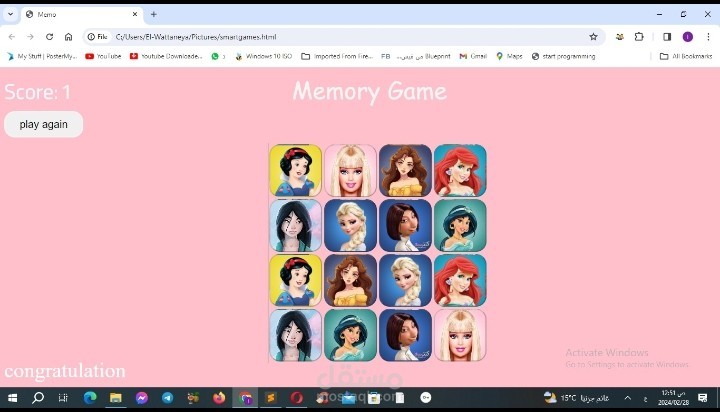The image size is (720, 412).
Task: Open the purple profile avatar
Action: pyautogui.click(x=687, y=37)
